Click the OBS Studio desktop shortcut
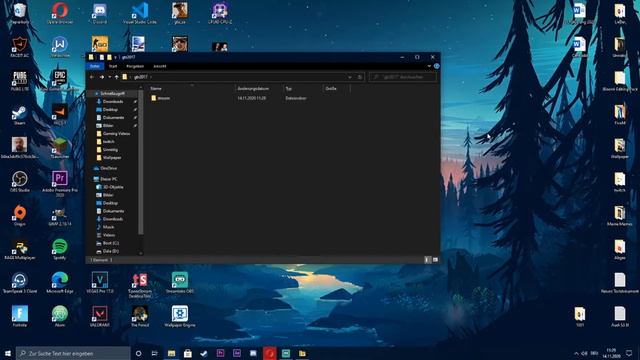 point(20,181)
